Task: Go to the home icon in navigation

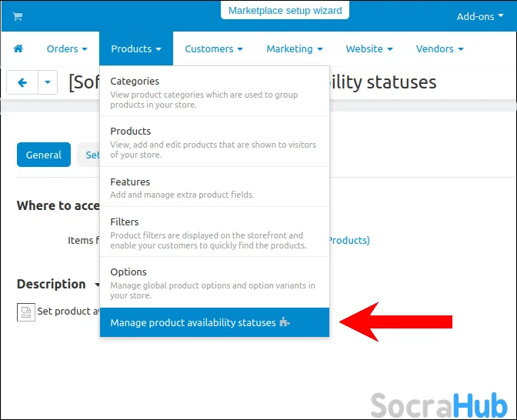Action: point(18,48)
